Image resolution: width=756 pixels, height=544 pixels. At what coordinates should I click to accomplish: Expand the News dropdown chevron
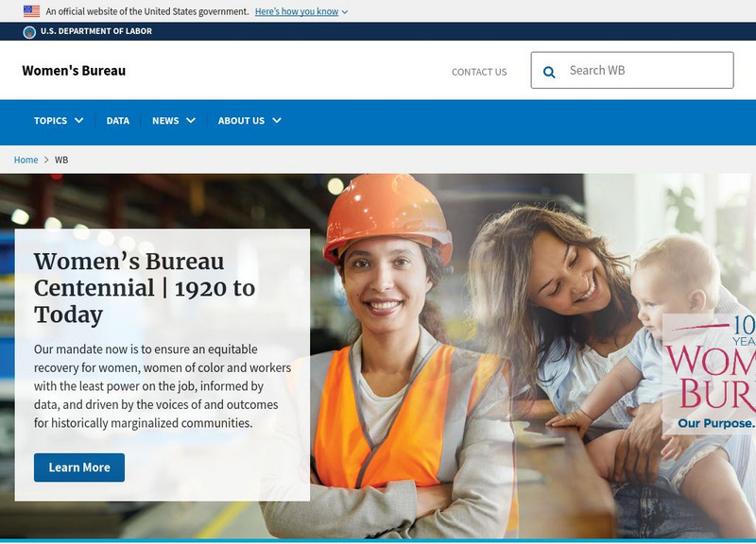coord(191,121)
